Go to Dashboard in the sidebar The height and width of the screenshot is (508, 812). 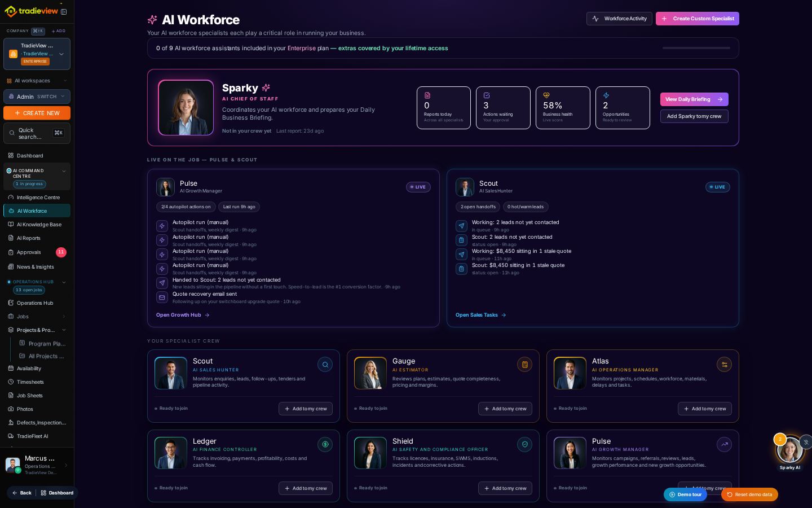tap(37, 156)
